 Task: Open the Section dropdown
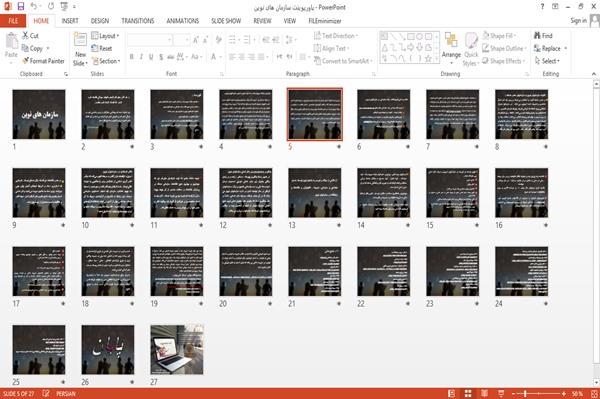click(106, 61)
